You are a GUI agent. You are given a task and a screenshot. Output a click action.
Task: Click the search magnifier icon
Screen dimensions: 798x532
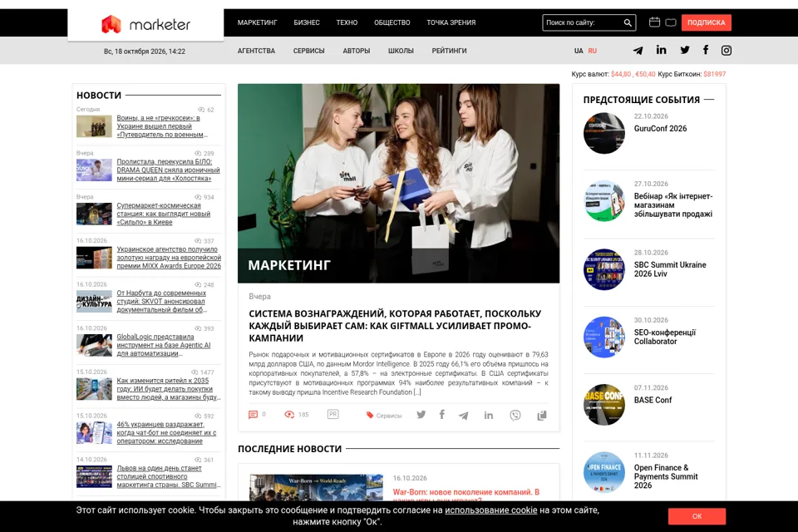[628, 22]
